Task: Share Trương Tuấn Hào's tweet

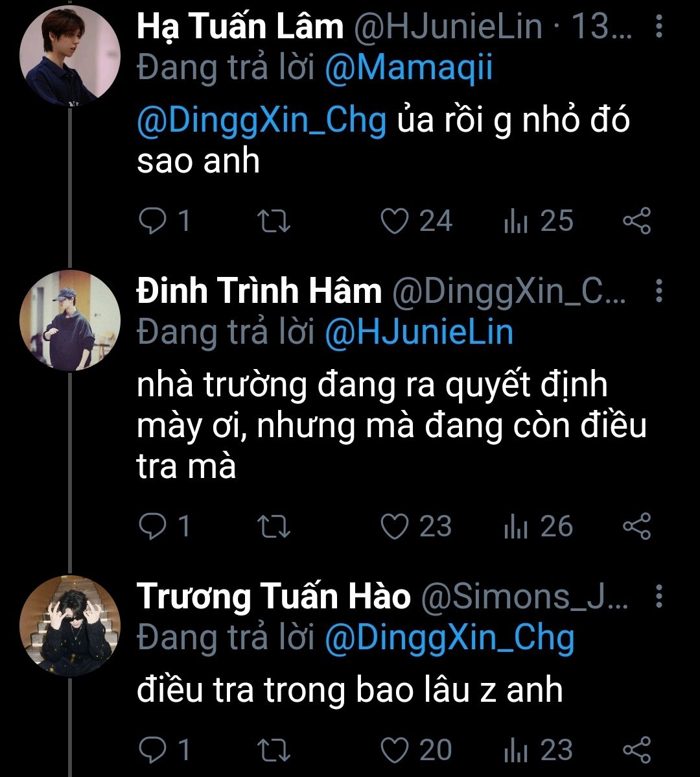Action: point(636,750)
